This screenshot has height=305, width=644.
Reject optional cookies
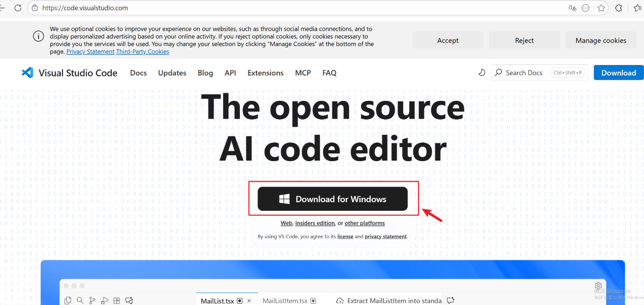[x=524, y=41]
